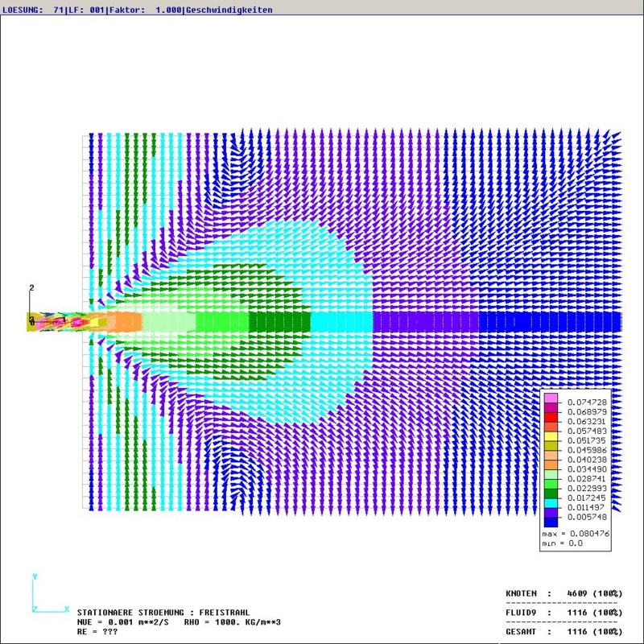This screenshot has height=644, width=644.
Task: Pick the blue swatch at legend bottom
Action: pos(551,522)
